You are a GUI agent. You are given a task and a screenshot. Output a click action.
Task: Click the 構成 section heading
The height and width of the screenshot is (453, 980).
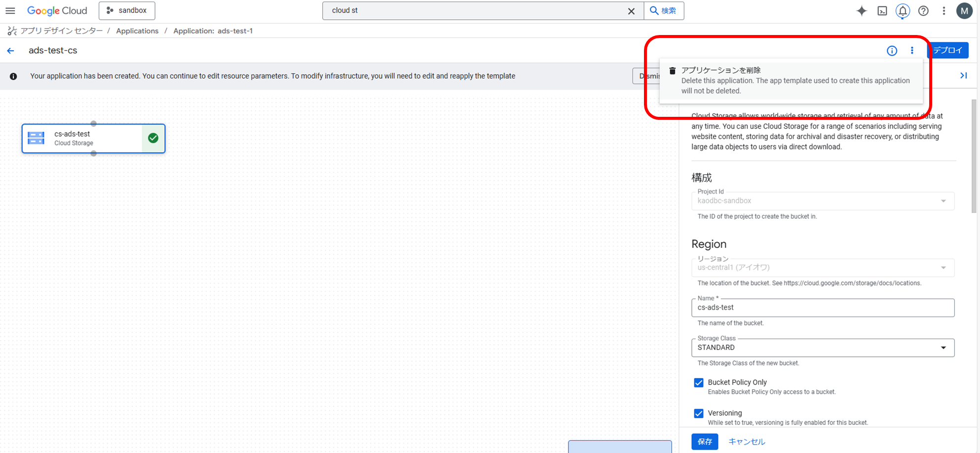pos(702,177)
